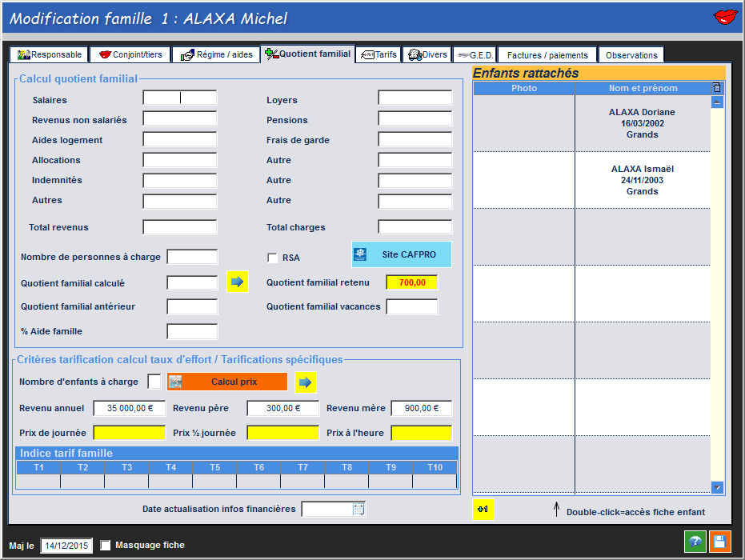Click the yellow +1 add child button
The height and width of the screenshot is (560, 745).
tap(483, 510)
